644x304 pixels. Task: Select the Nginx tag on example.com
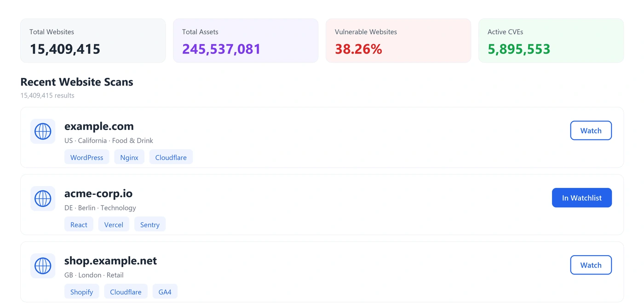(x=129, y=157)
